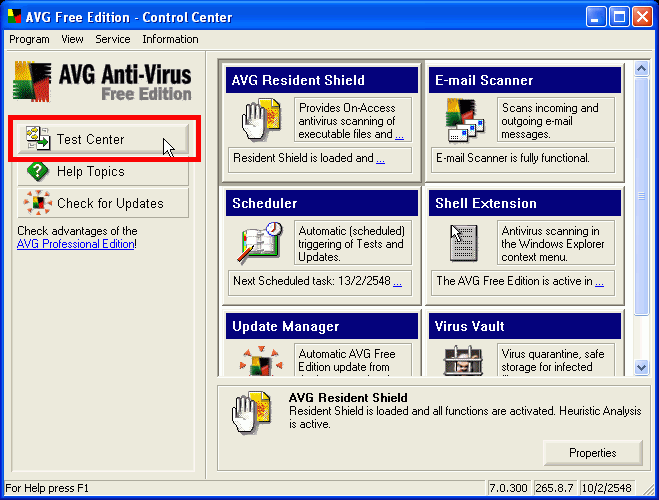The height and width of the screenshot is (500, 659).
Task: Expand the Resident Shield description ellipsis link
Action: click(399, 135)
